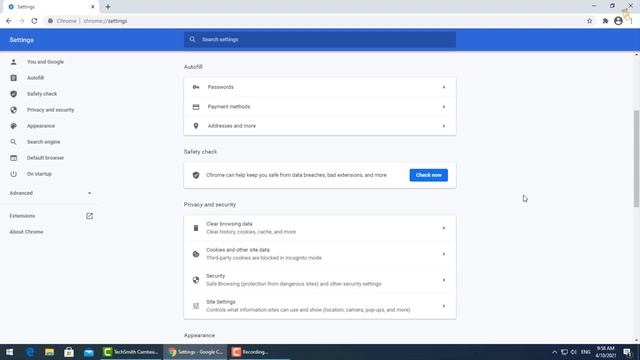This screenshot has height=360, width=640.
Task: Select Privacy and security in sidebar
Action: (51, 110)
